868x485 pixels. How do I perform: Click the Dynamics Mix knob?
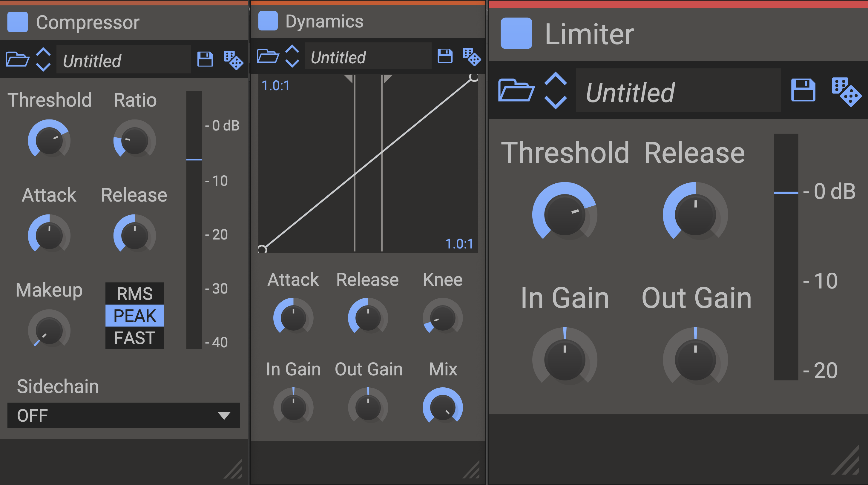click(x=442, y=407)
